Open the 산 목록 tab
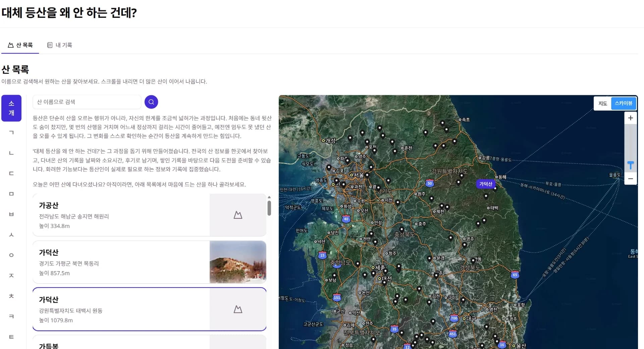644x349 pixels. click(20, 45)
